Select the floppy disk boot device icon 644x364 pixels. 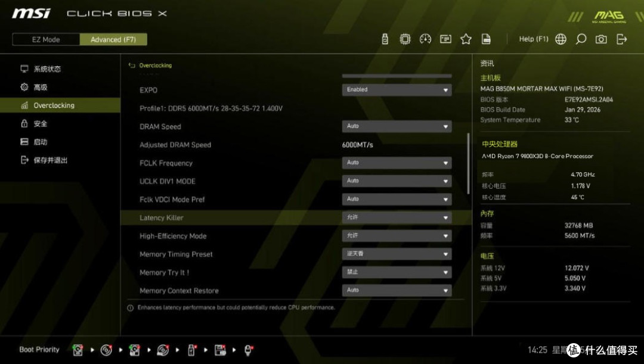click(x=220, y=350)
